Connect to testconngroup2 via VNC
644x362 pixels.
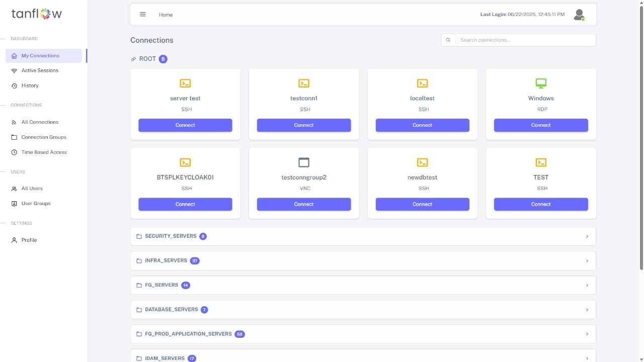click(304, 204)
